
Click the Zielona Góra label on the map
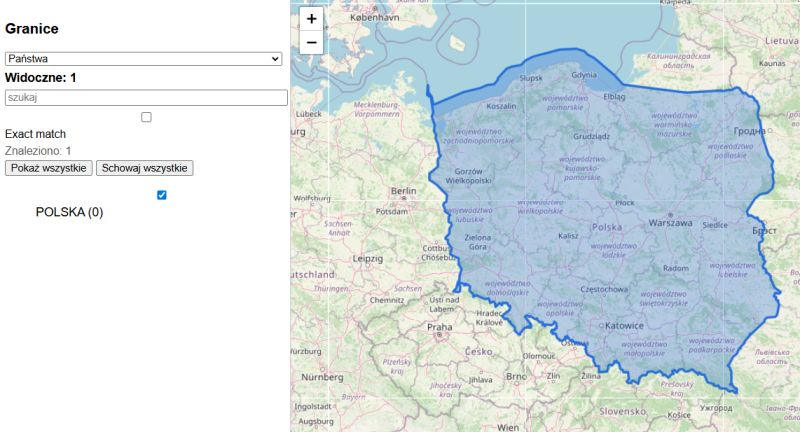tap(478, 242)
